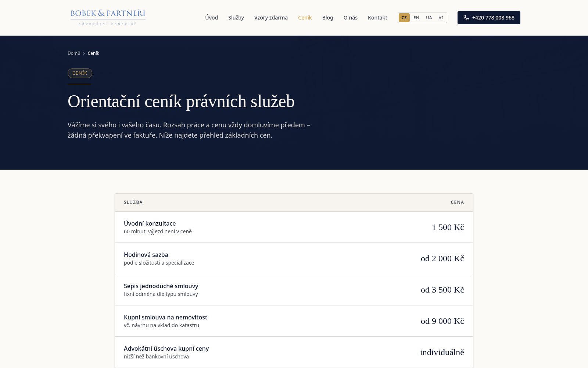
Task: Click the gold CENÍK badge
Action: [80, 73]
